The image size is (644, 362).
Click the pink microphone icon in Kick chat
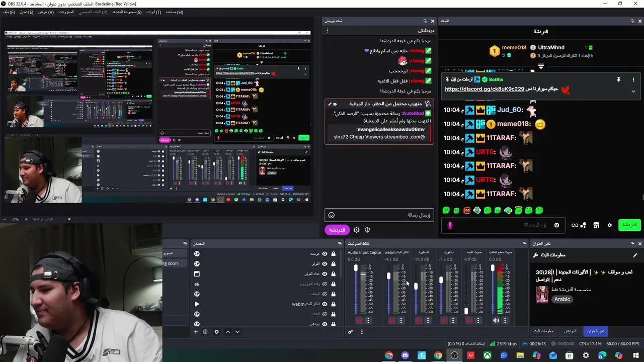coord(450,225)
